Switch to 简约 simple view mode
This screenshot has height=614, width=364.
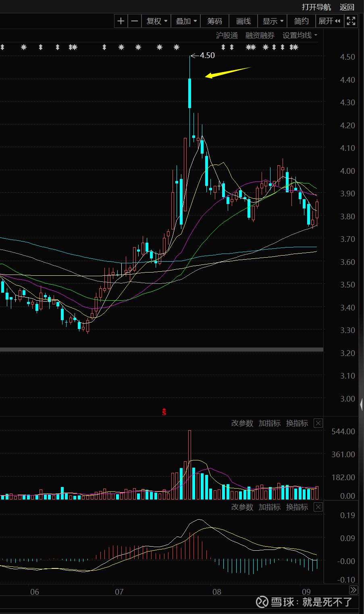[301, 21]
